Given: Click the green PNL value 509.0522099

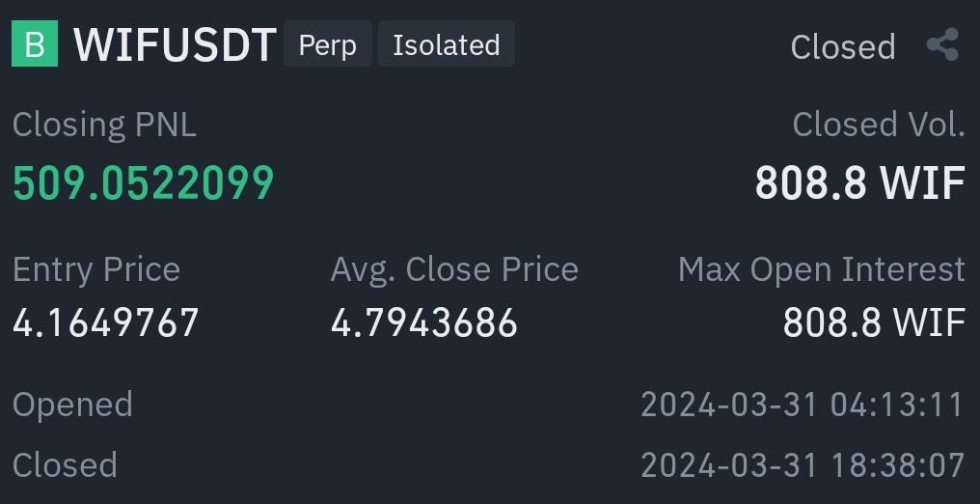Looking at the screenshot, I should click(x=144, y=182).
